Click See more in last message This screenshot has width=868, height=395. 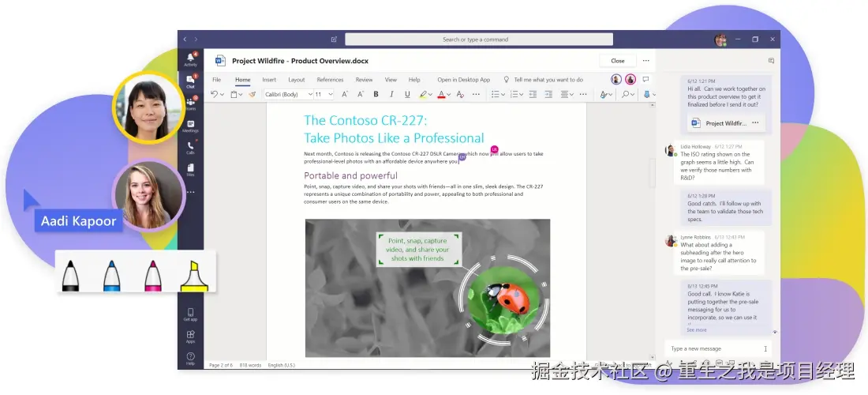pos(697,329)
